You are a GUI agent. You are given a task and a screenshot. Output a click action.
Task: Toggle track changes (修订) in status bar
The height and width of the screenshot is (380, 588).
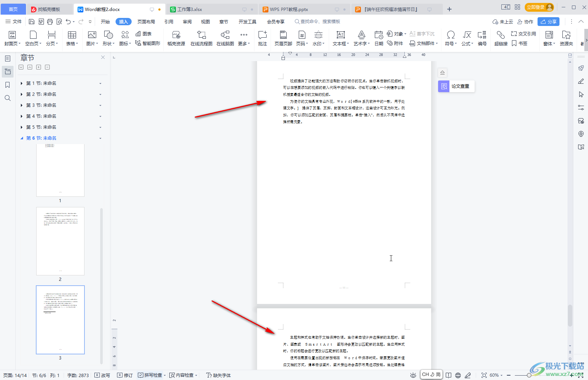tap(125, 375)
